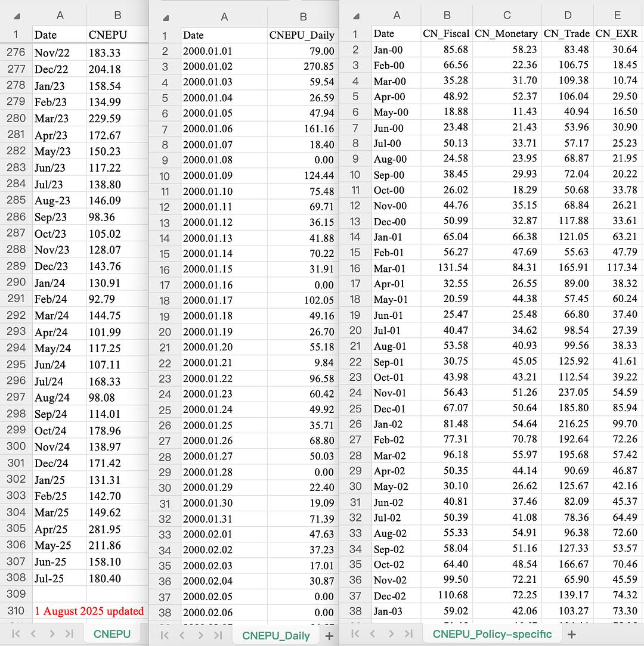Select the Mar-01 date cell
Viewport: 644px width, 646px height.
click(x=396, y=268)
